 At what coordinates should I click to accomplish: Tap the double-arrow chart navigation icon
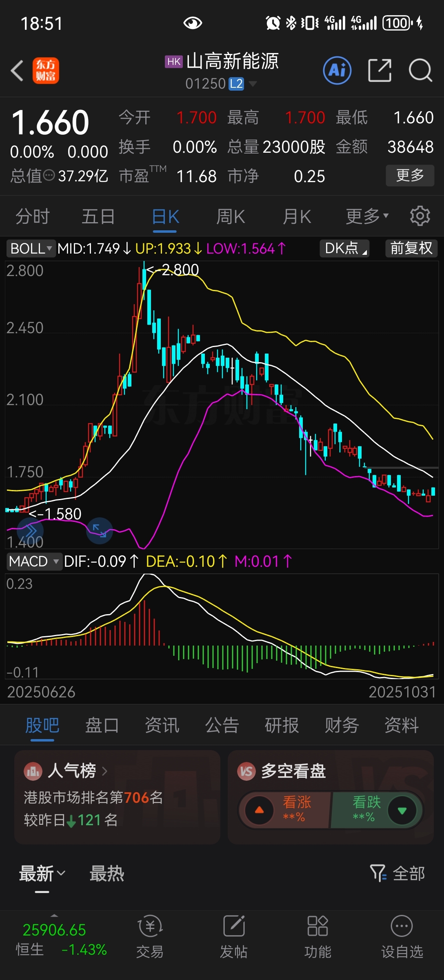(x=30, y=531)
